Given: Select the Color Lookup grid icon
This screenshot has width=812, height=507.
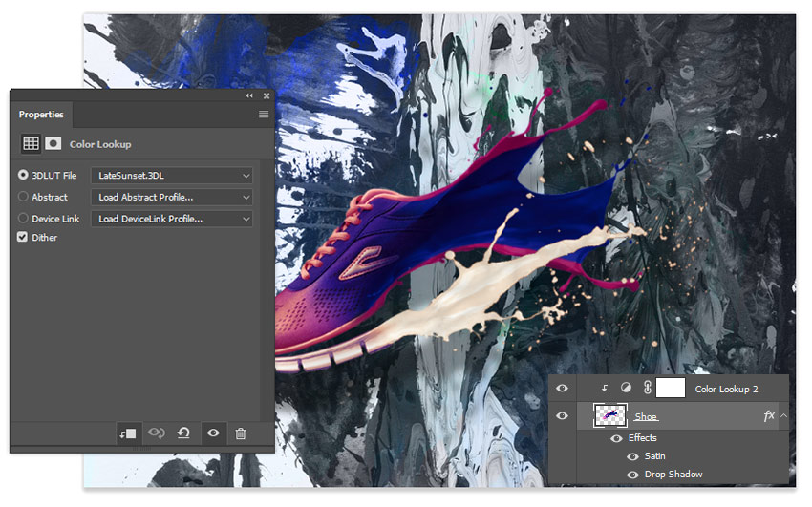Looking at the screenshot, I should [x=32, y=143].
